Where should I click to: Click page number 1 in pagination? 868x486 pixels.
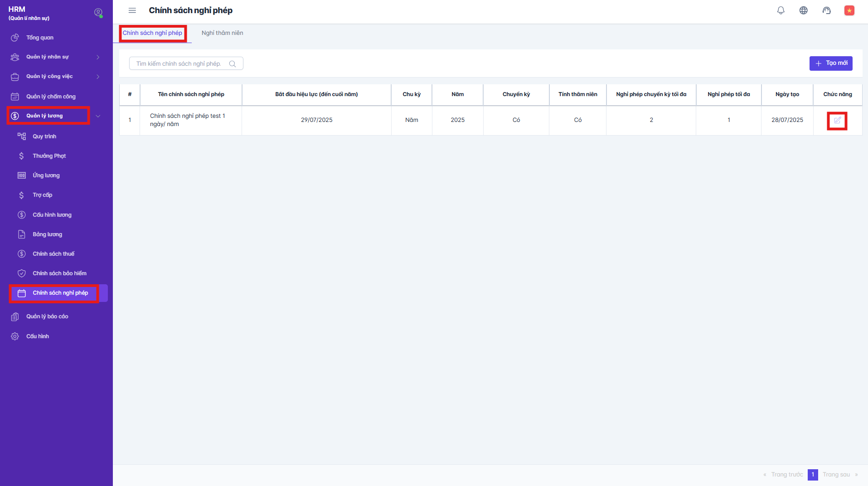[812, 475]
